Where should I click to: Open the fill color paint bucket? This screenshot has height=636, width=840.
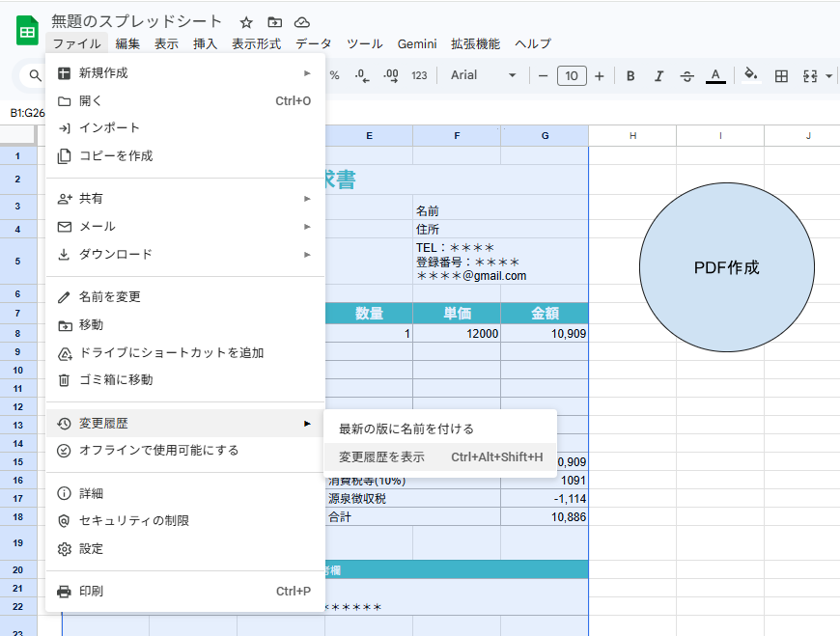point(751,76)
